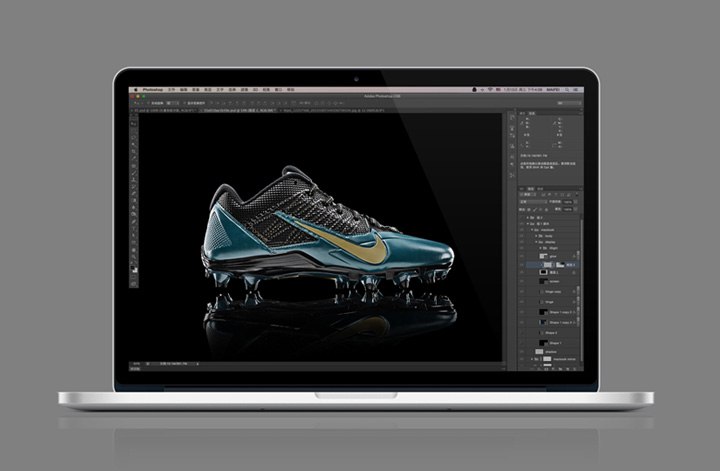720x471 pixels.
Task: Select the Crop tool
Action: point(135,151)
